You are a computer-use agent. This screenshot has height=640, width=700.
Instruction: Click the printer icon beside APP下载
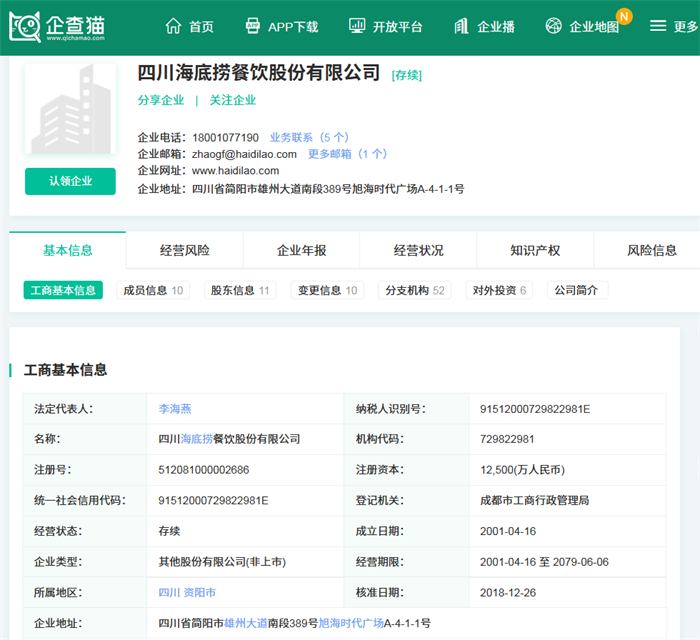[253, 26]
